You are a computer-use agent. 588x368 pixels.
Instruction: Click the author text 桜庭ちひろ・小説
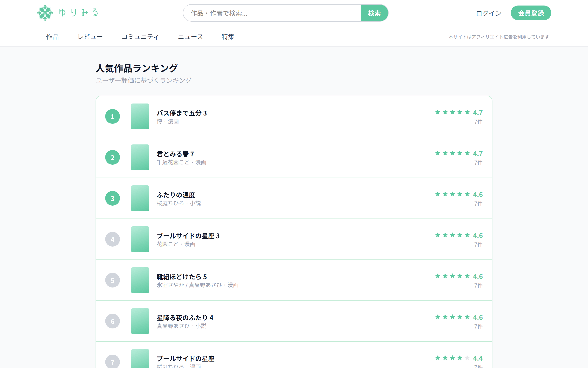179,203
